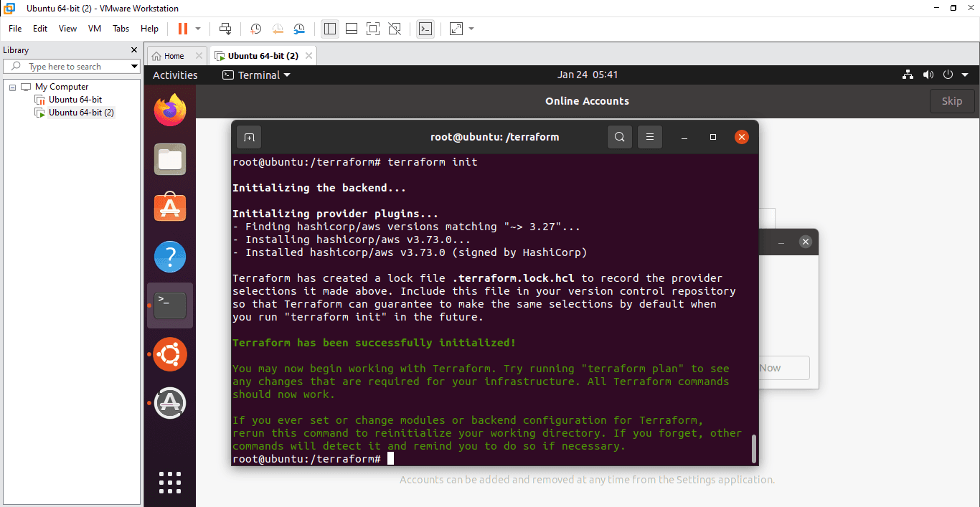Toggle the thumbnail bar view button
980x507 pixels.
point(351,29)
